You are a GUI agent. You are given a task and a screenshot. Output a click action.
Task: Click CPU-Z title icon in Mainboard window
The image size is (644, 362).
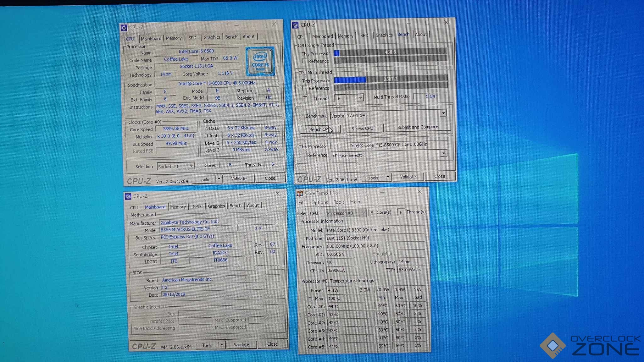pyautogui.click(x=128, y=196)
